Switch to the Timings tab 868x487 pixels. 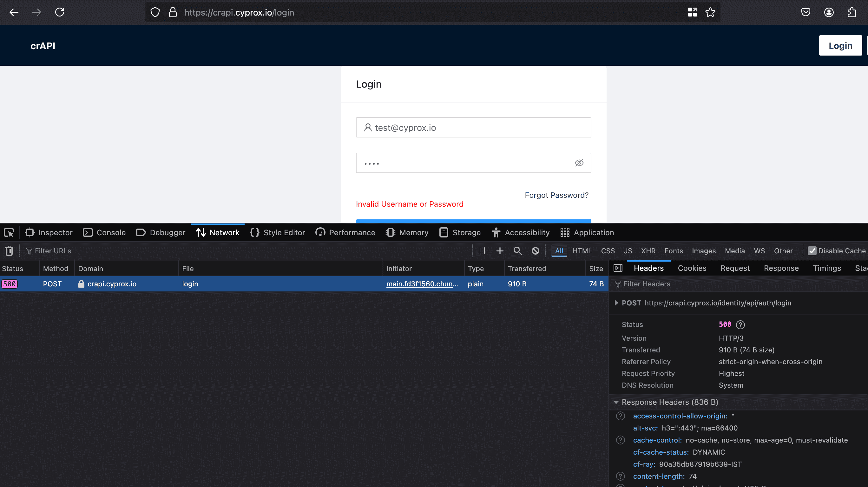click(826, 268)
